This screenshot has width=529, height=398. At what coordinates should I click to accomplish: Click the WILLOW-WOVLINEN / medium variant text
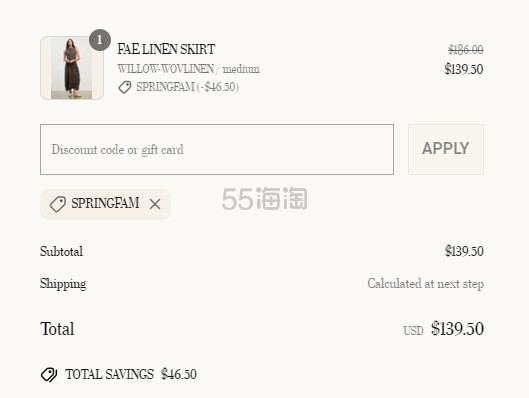pos(189,69)
